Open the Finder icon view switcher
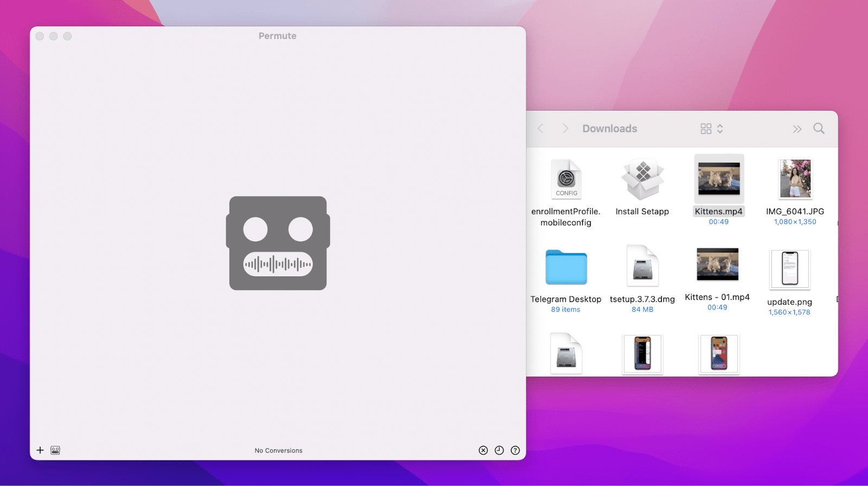This screenshot has width=868, height=486. coord(712,129)
